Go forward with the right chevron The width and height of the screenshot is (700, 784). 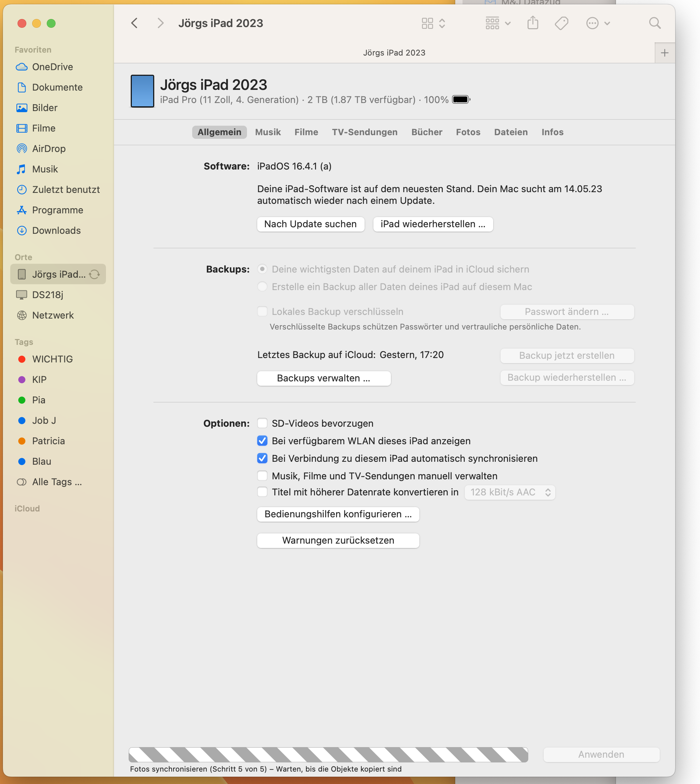click(160, 23)
